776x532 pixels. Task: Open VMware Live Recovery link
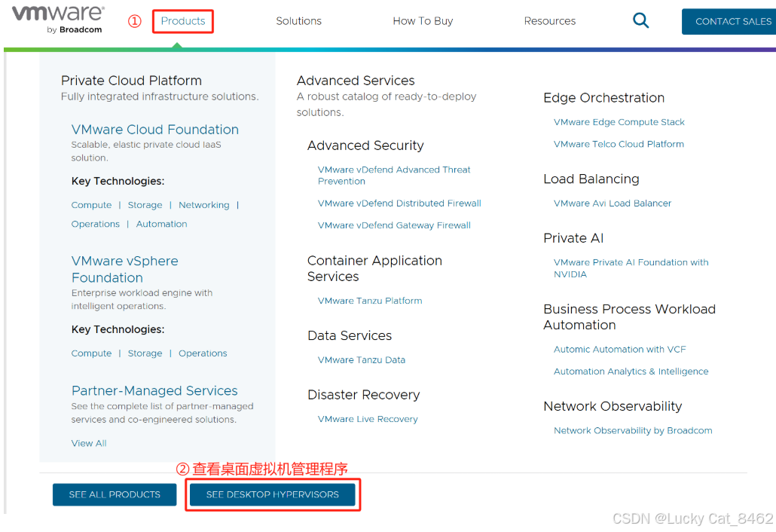(368, 419)
